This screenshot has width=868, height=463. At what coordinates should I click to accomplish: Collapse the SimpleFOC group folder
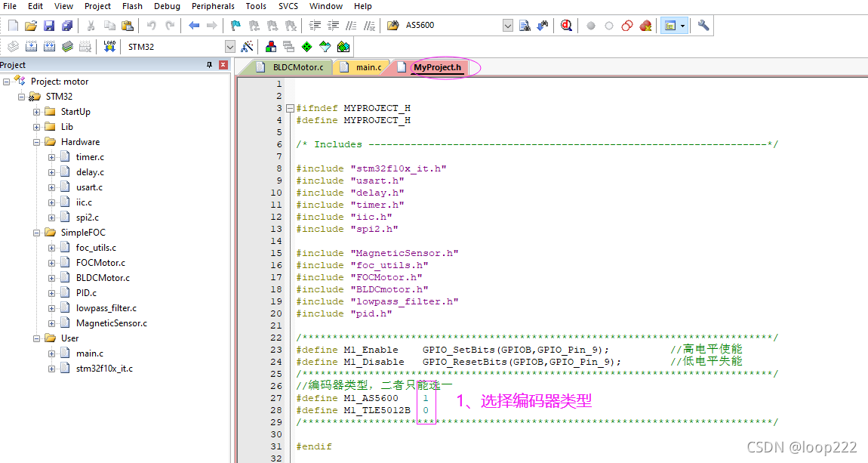click(x=36, y=233)
